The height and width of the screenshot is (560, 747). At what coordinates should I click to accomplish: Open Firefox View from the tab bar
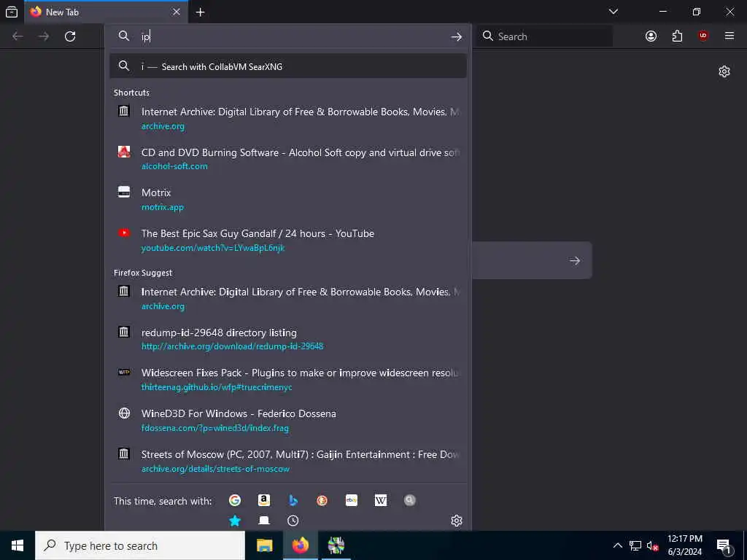[x=12, y=12]
